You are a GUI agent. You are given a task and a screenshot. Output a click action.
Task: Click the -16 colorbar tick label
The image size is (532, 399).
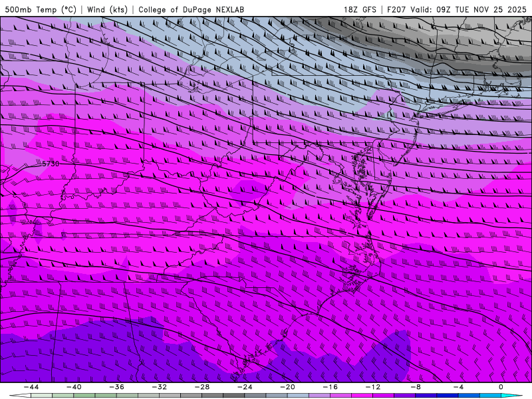pos(330,387)
